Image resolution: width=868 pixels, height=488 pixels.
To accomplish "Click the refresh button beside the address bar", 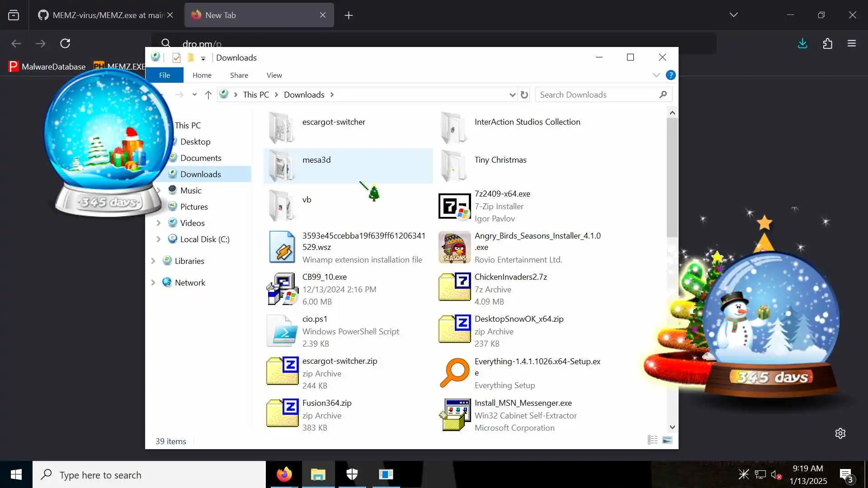I will (524, 95).
